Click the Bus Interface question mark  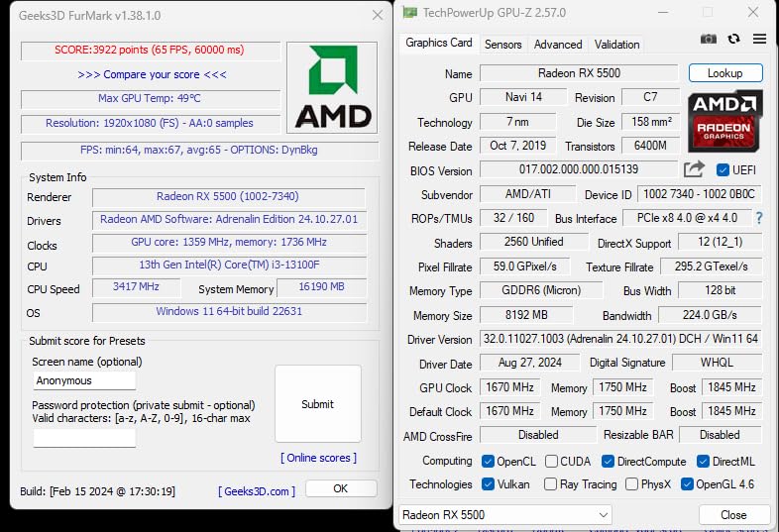click(758, 218)
